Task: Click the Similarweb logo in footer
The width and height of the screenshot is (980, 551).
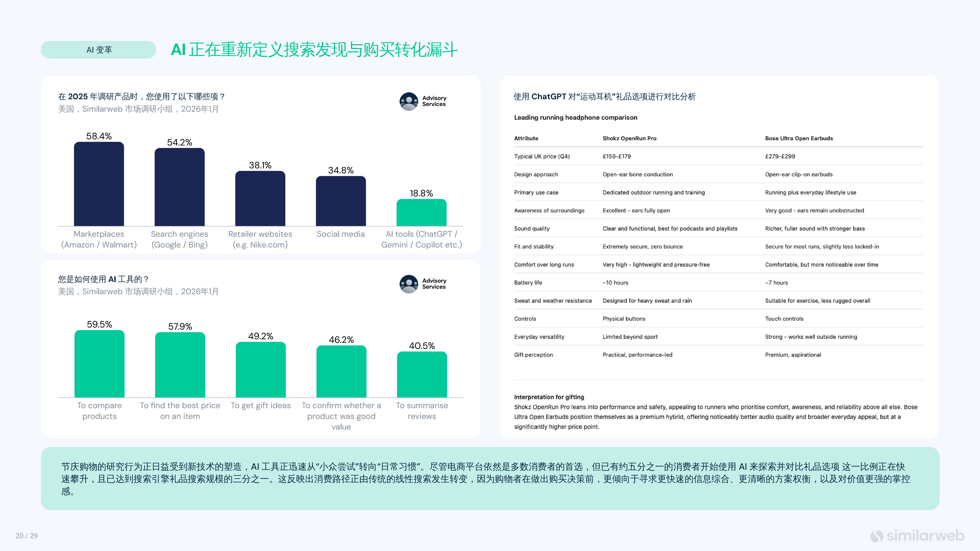Action: (x=917, y=535)
